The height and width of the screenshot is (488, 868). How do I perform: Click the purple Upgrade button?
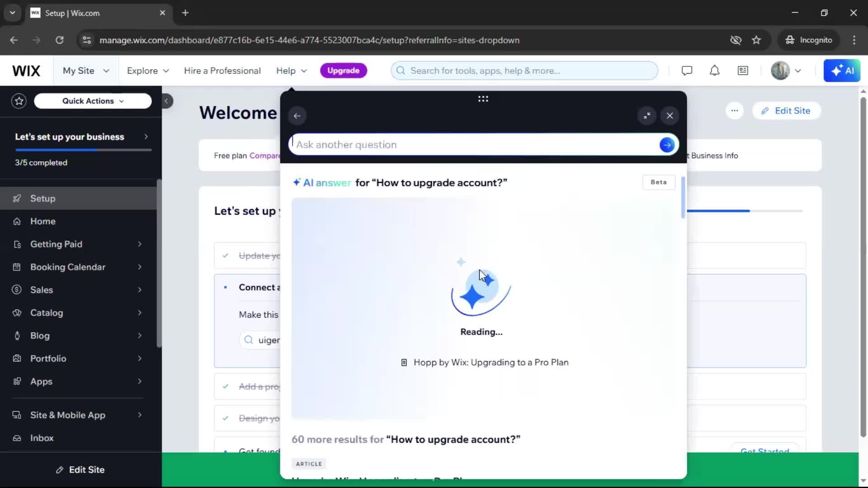coord(343,70)
